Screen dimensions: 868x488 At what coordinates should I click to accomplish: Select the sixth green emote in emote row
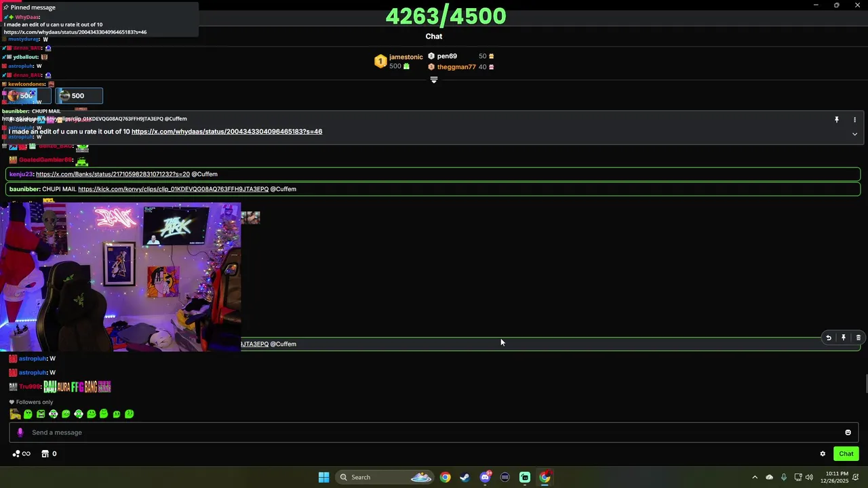(x=79, y=414)
